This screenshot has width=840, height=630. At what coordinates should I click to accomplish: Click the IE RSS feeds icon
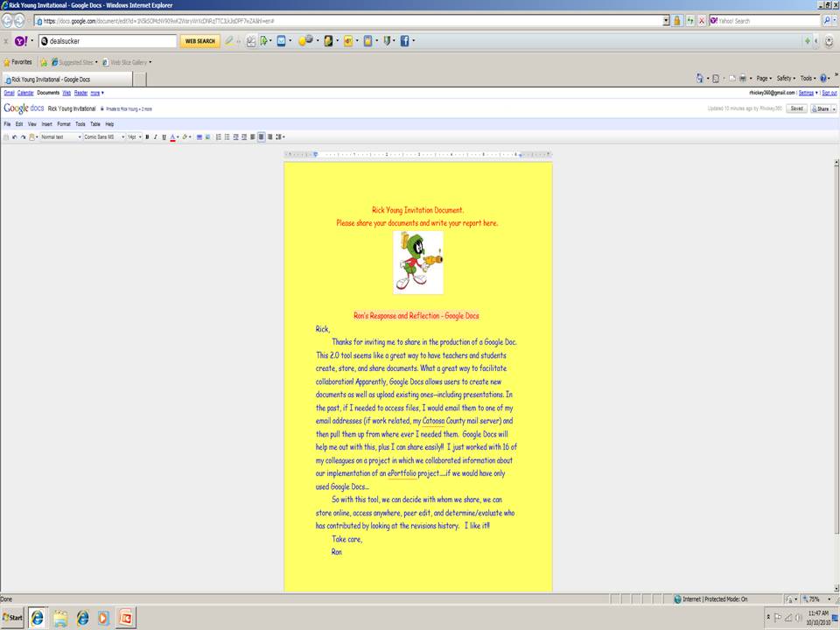pyautogui.click(x=716, y=78)
